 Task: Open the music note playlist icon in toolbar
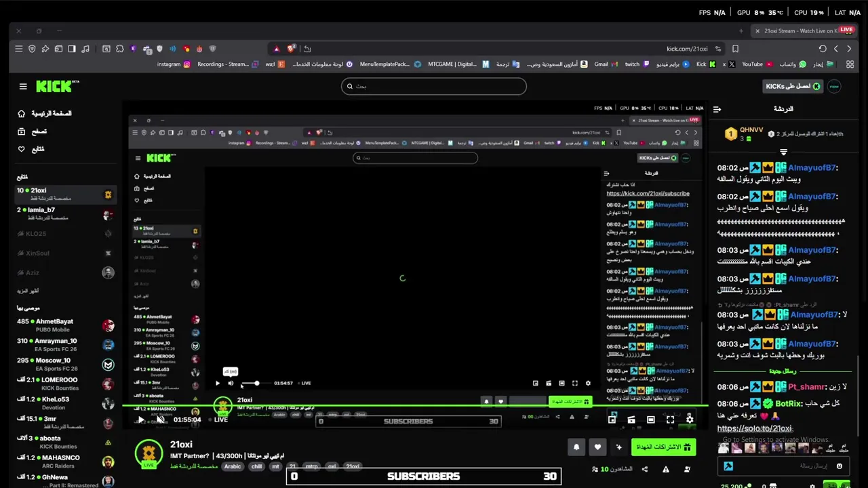click(85, 49)
